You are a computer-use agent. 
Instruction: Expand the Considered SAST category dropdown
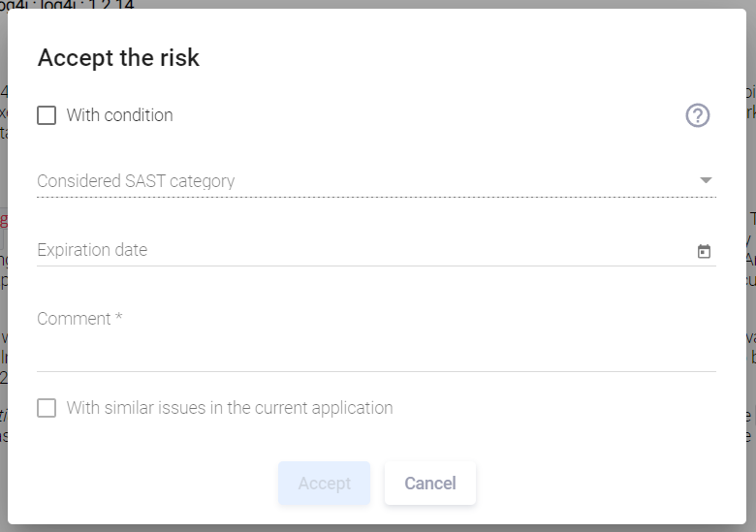pos(377,181)
